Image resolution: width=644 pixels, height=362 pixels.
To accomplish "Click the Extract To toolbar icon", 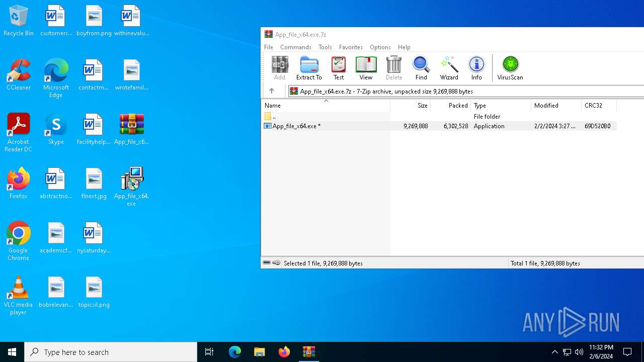I will coord(309,68).
